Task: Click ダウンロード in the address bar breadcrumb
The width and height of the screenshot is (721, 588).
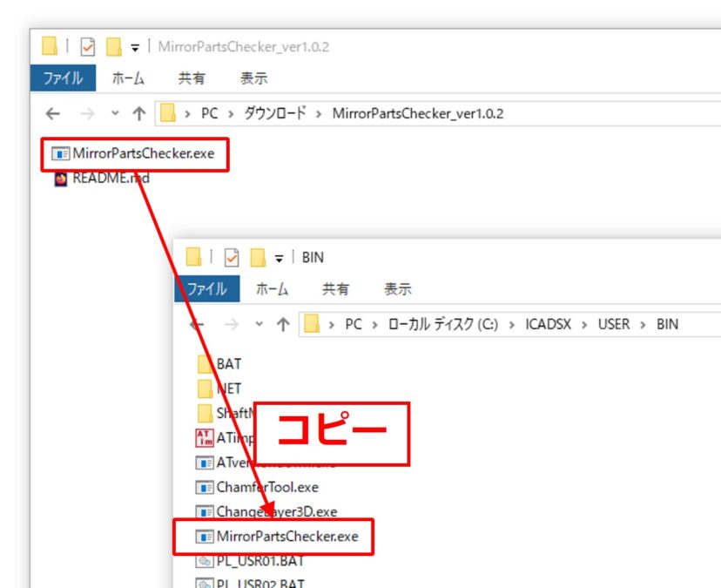Action: 273,113
